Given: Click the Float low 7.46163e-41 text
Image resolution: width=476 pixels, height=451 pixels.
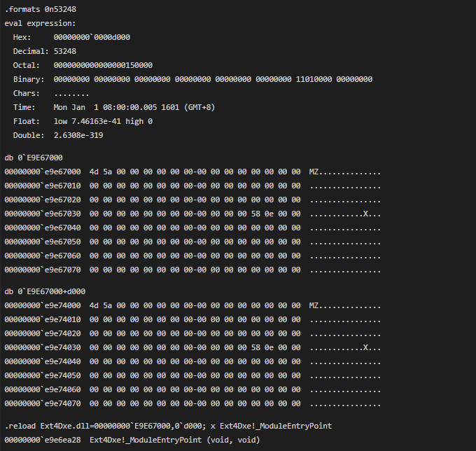Looking at the screenshot, I should tap(87, 121).
